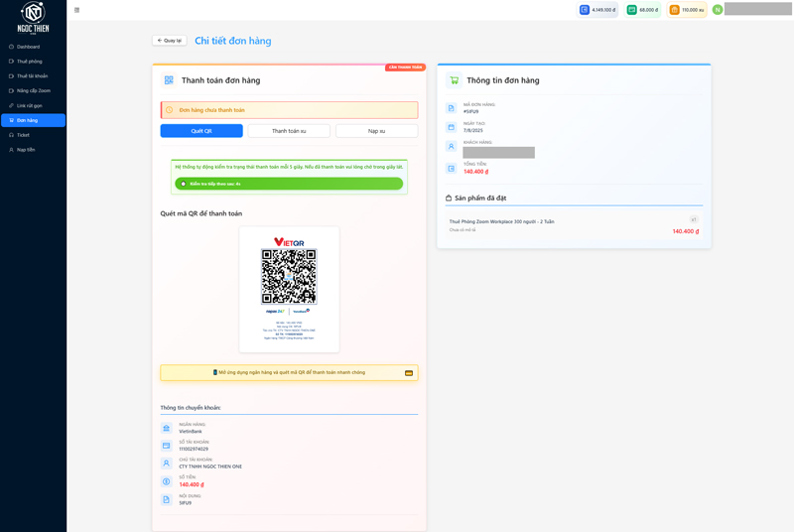Click the bank name VietinBank
Viewport: 794px width, 532px height.
[191, 432]
